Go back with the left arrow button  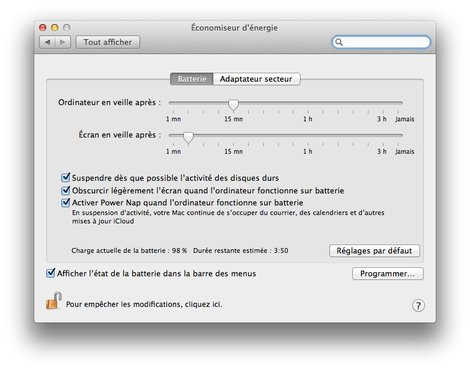pos(47,42)
